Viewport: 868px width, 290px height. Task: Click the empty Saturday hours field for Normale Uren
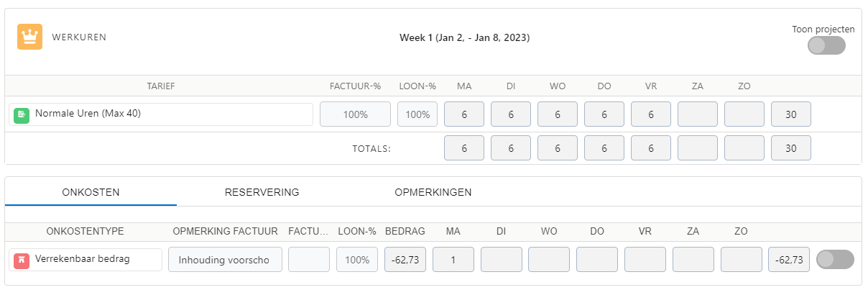(x=697, y=114)
